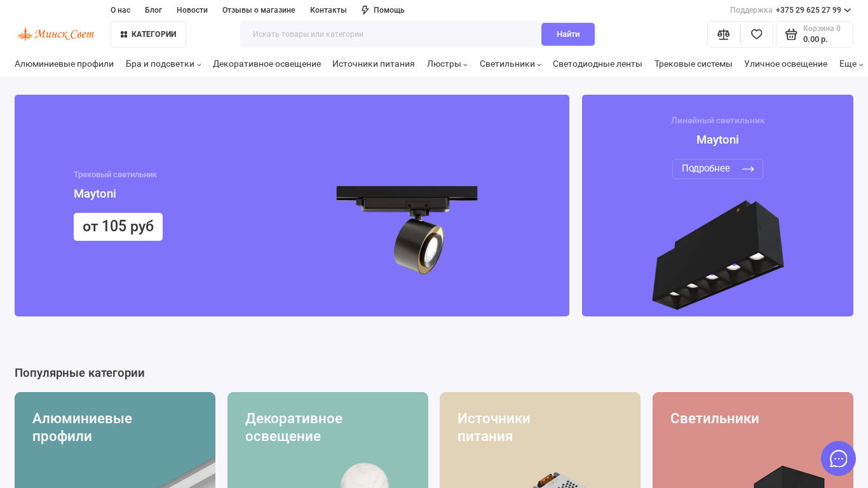Open the Контакты link
The height and width of the screenshot is (488, 868).
pos(329,10)
